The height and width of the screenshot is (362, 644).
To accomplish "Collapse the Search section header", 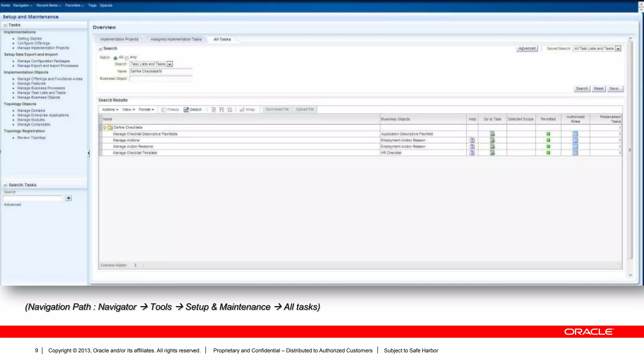I will [101, 49].
